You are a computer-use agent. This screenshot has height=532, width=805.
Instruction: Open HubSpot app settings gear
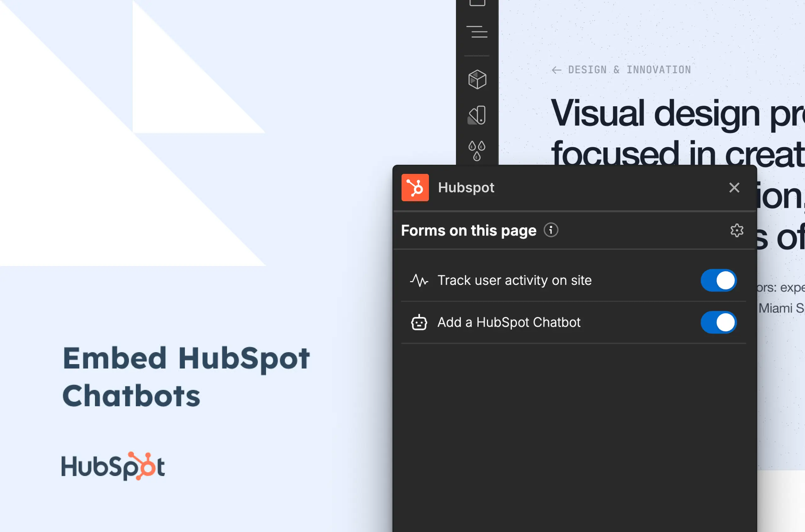pos(736,230)
